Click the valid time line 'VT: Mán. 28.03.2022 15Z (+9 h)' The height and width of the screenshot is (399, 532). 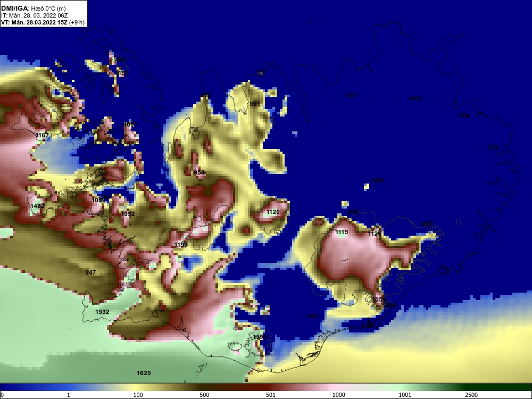(x=43, y=23)
